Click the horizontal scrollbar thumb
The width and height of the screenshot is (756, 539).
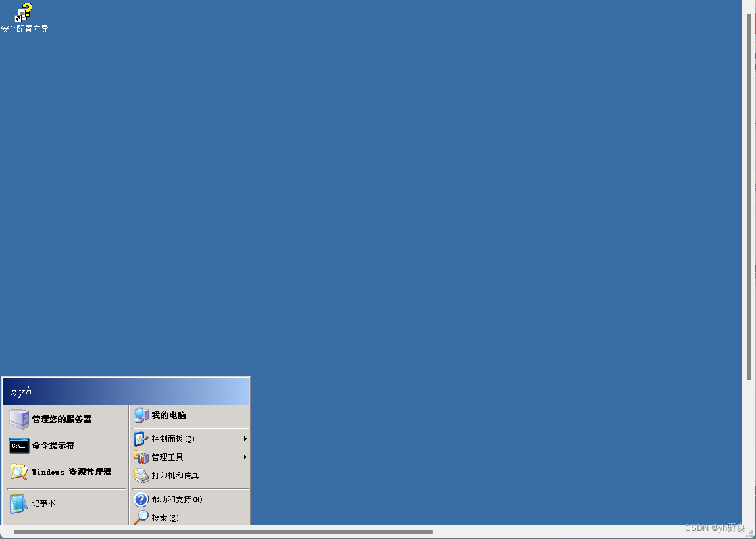(223, 532)
